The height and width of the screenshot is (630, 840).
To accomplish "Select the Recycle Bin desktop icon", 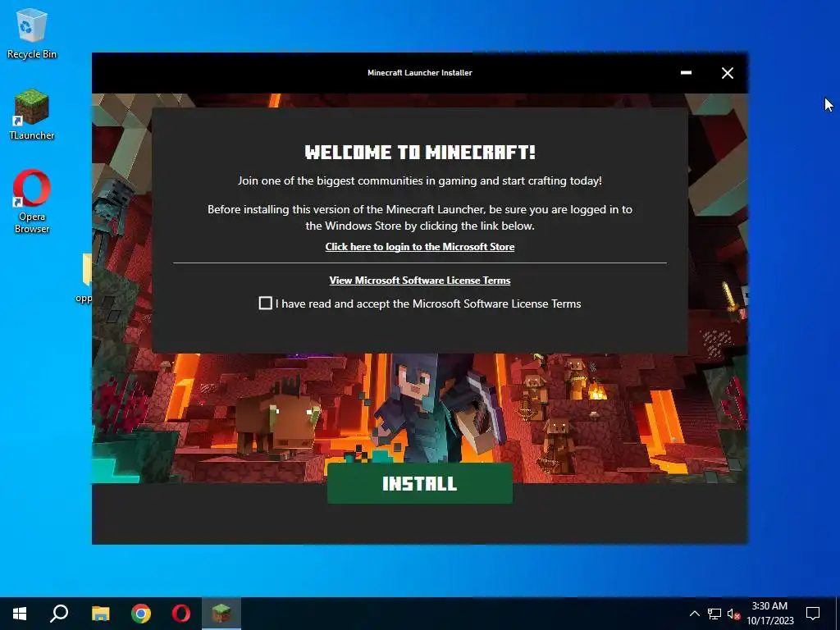I will pos(32,34).
